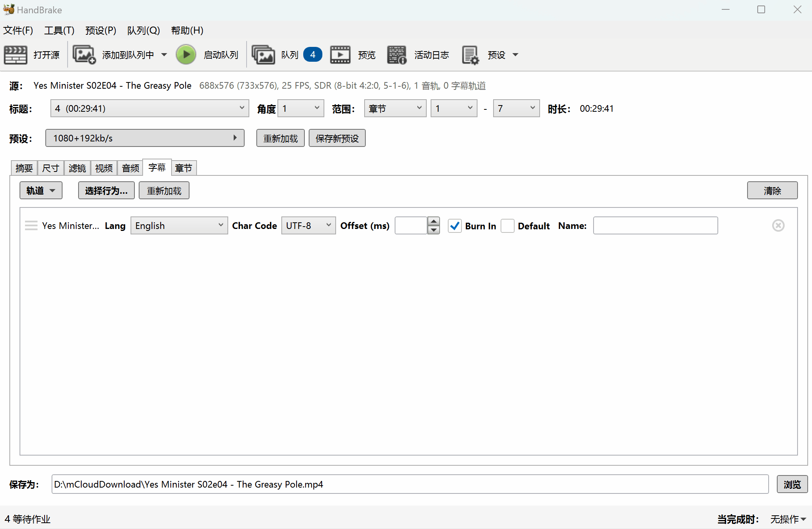The width and height of the screenshot is (812, 529).
Task: Open the Activity Log icon
Action: click(397, 55)
